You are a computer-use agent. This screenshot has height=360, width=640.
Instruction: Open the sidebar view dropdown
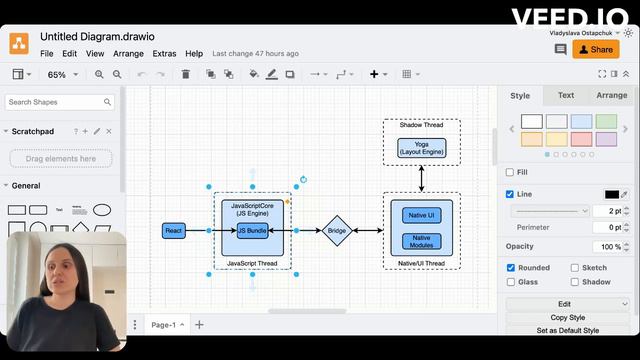(22, 74)
